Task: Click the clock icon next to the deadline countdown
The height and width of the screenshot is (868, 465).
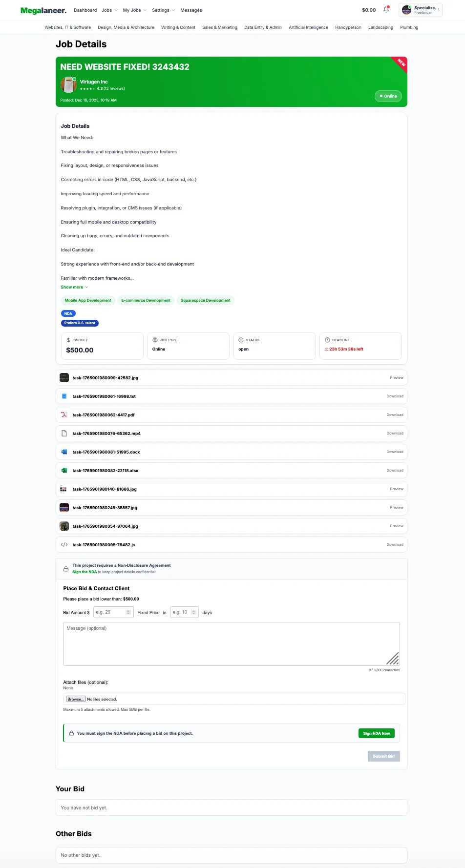Action: pos(326,349)
